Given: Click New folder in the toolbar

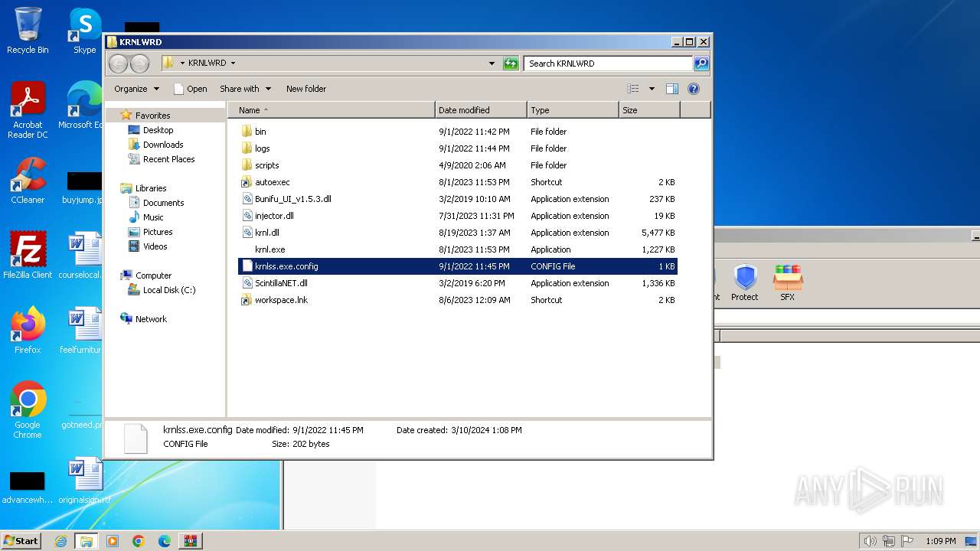Looking at the screenshot, I should coord(306,89).
